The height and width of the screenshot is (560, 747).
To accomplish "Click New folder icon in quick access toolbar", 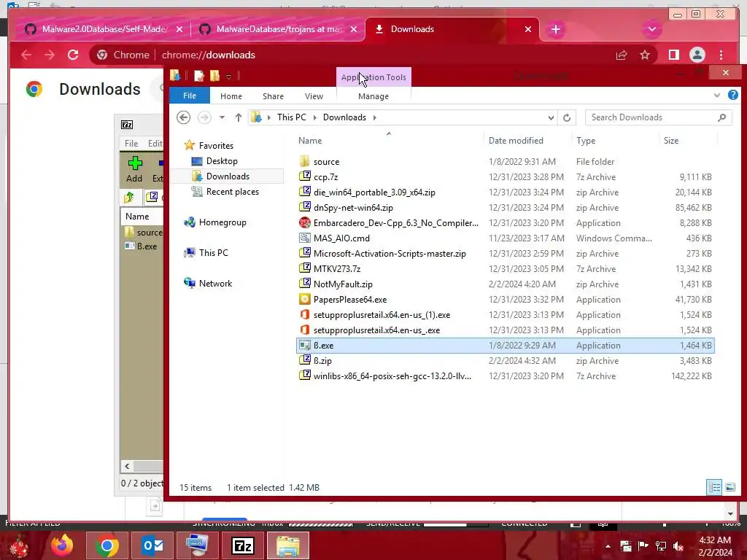I will coord(215,76).
